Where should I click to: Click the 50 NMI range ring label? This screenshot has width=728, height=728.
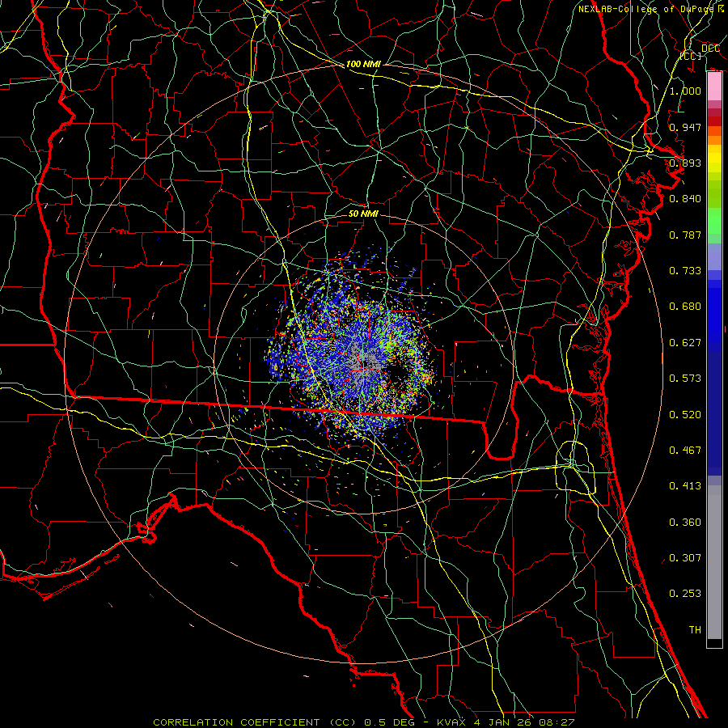coord(363,213)
